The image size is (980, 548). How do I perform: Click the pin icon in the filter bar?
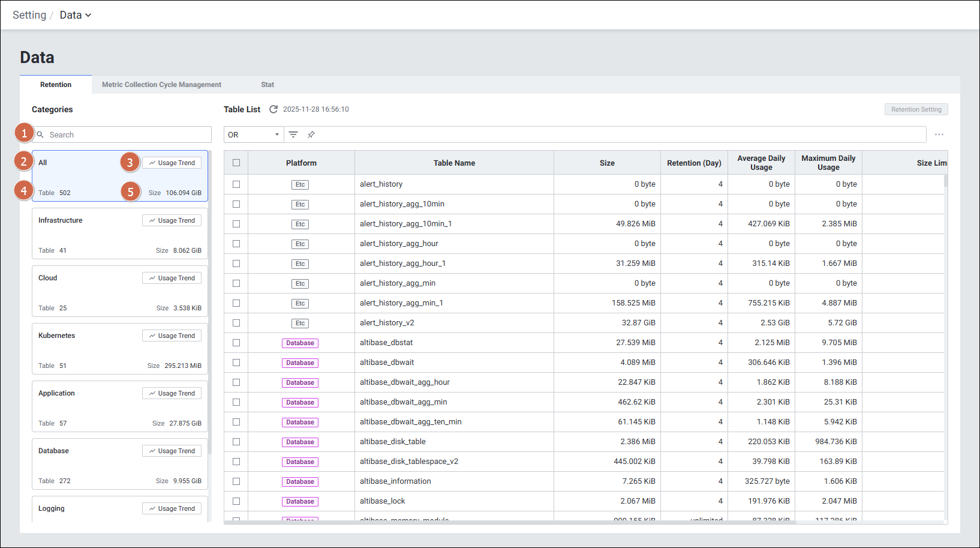(311, 134)
